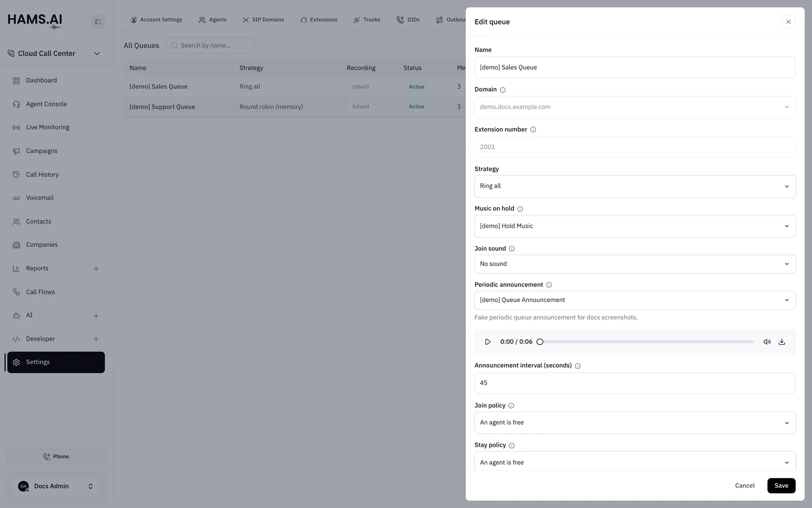This screenshot has height=508, width=812.
Task: Switch to the Agents tab
Action: pos(213,20)
